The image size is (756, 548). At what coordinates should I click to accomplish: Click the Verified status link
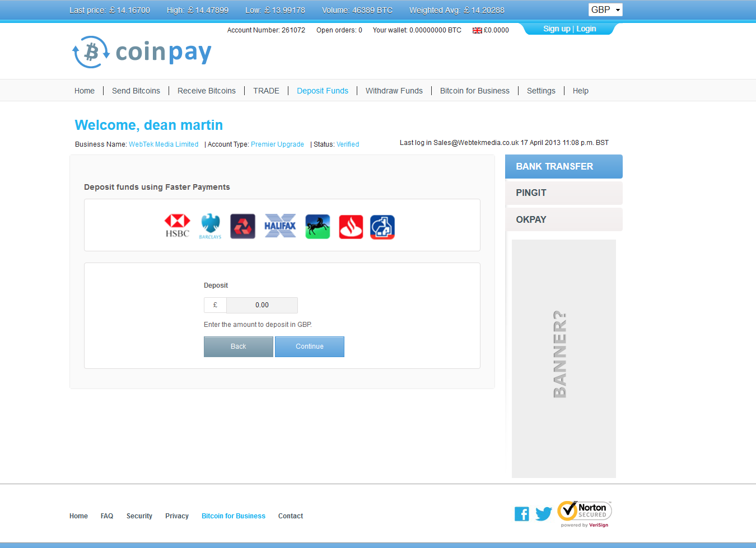[x=348, y=144]
